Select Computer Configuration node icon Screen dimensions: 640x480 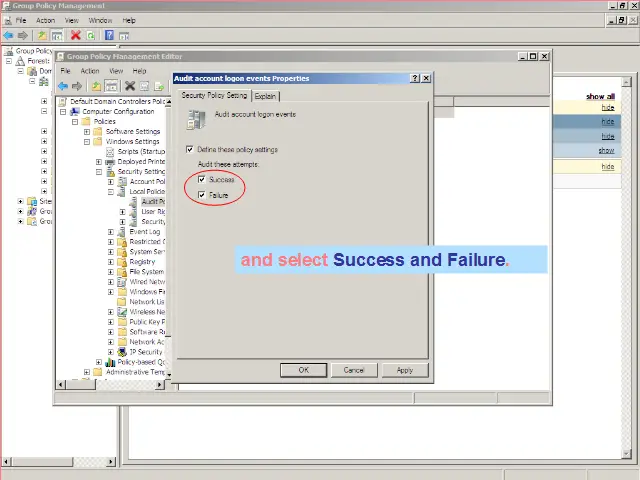tap(75, 111)
